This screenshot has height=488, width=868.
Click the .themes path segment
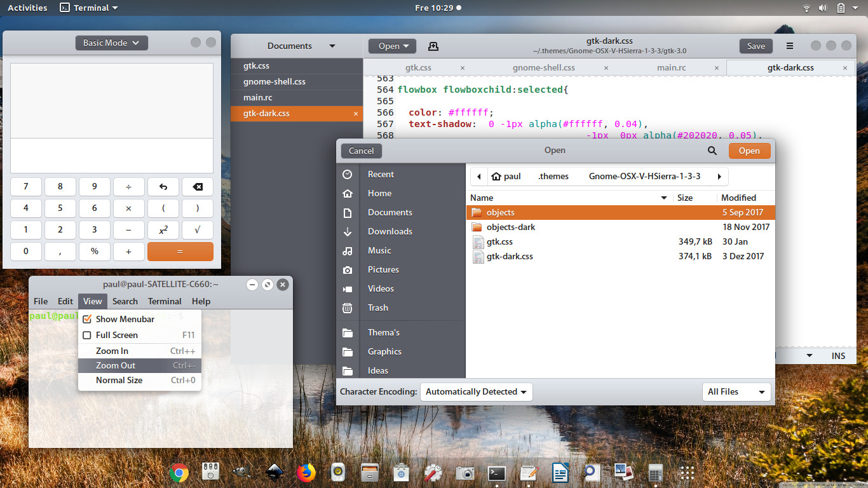coord(553,176)
